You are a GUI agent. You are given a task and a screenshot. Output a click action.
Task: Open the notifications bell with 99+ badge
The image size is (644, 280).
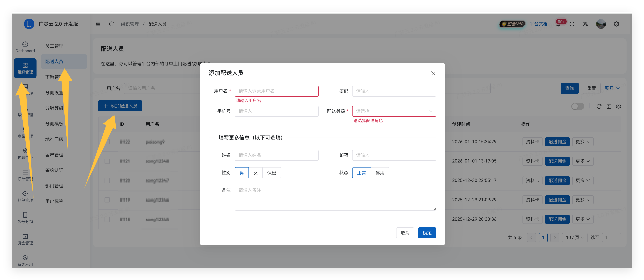coord(558,24)
